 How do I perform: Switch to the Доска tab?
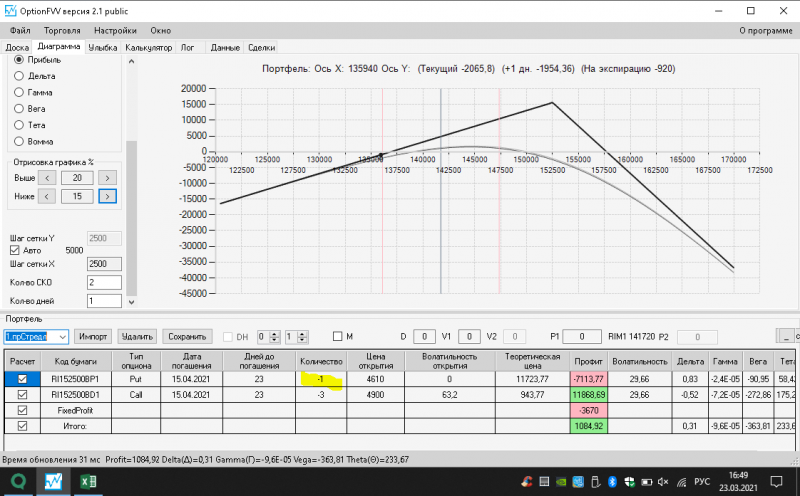tap(17, 47)
